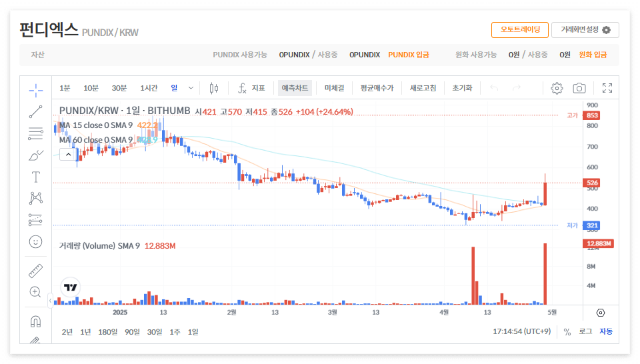The width and height of the screenshot is (640, 364).
Task: Click the 321 low price label
Action: (x=592, y=225)
